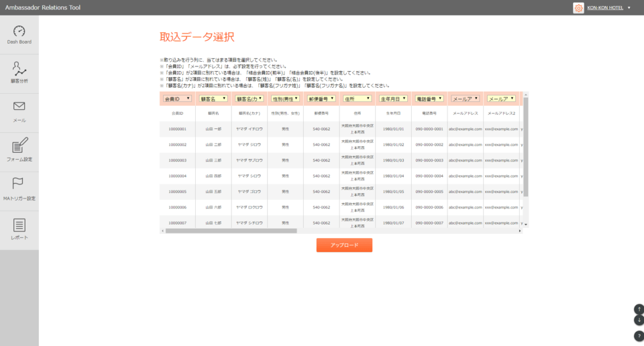Screen dimensions: 644x346
Task: Click the orange gear settings icon
Action: pos(578,8)
